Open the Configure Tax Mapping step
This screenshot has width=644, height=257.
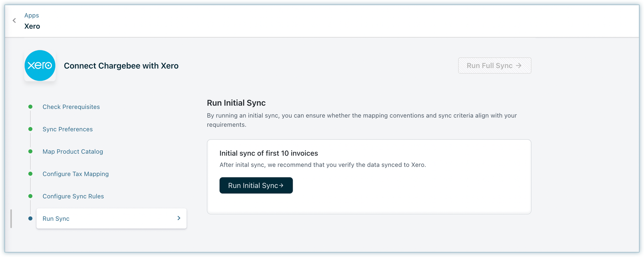click(x=75, y=174)
